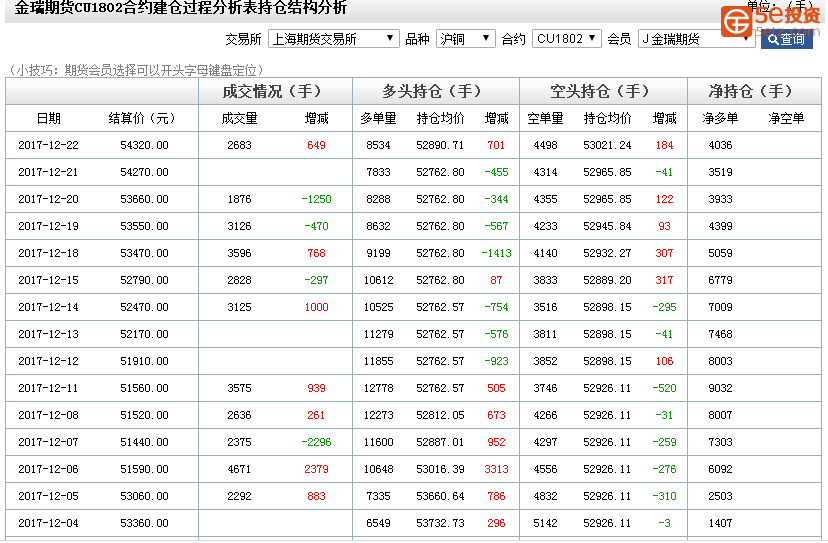Image resolution: width=828 pixels, height=543 pixels.
Task: Select the date cell 2017-12-07
Action: coord(48,442)
